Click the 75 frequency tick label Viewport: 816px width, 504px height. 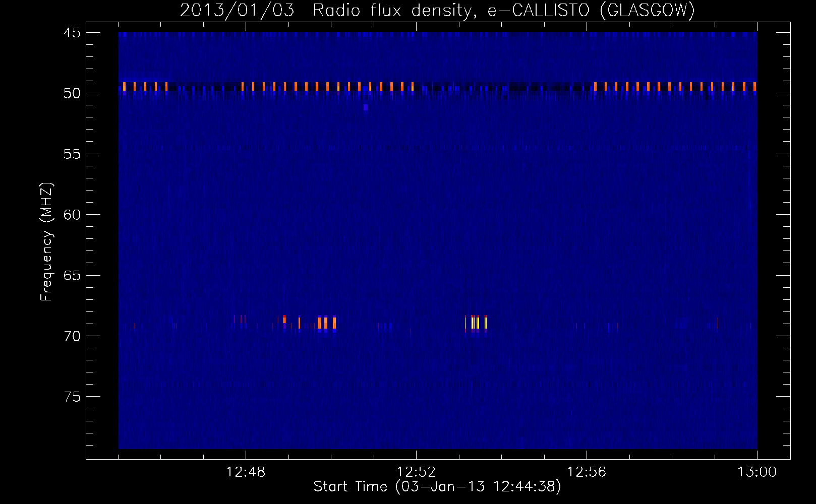coord(72,397)
